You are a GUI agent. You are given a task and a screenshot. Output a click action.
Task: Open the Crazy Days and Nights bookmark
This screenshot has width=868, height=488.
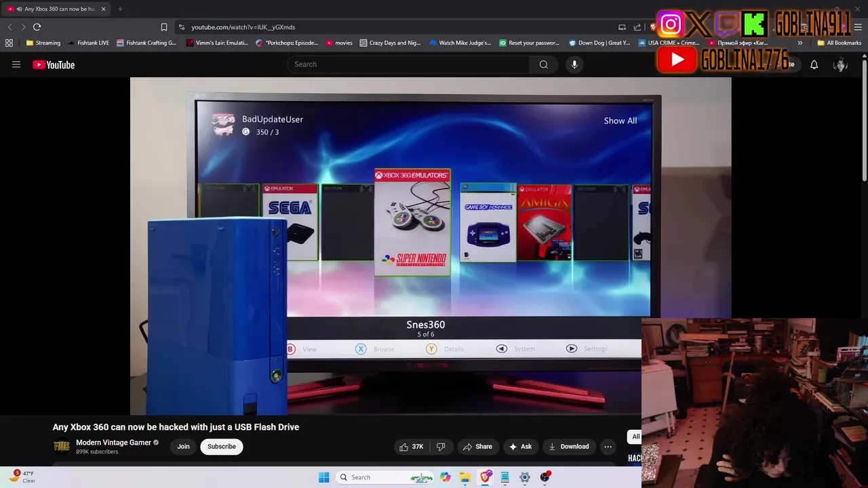point(391,43)
